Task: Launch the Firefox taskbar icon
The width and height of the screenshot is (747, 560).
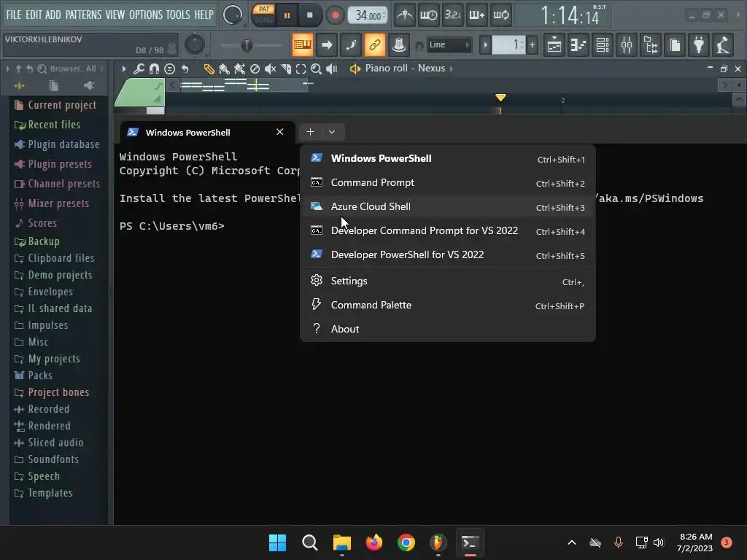Action: click(374, 542)
